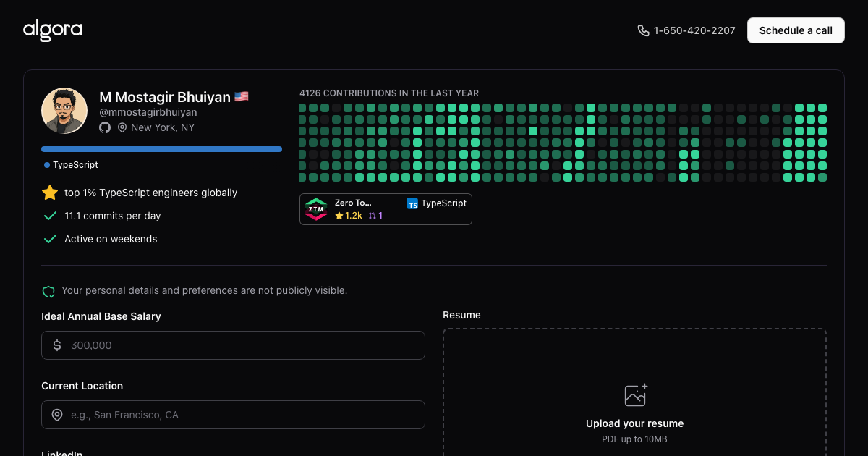868x456 pixels.
Task: Call the number 1-650-420-2207
Action: [694, 30]
